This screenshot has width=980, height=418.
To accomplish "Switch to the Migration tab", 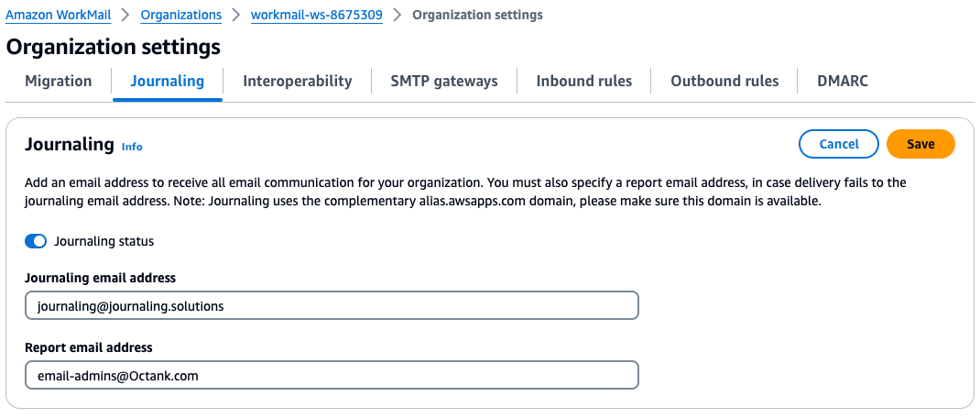I will pyautogui.click(x=58, y=82).
